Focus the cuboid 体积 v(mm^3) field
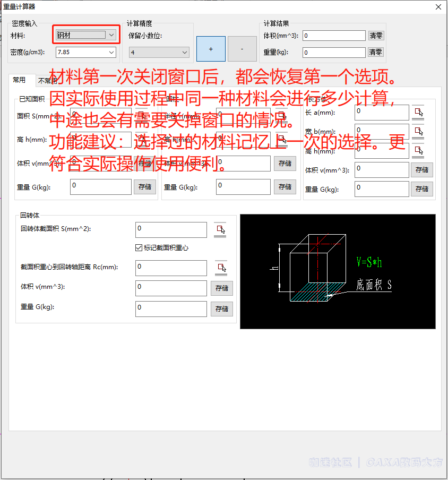 382,170
